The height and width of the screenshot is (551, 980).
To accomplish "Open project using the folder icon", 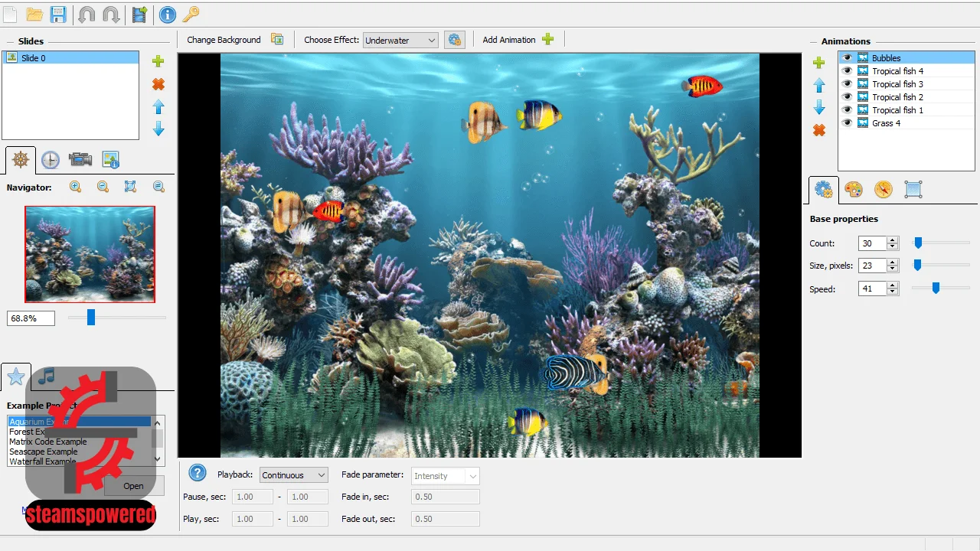I will [34, 14].
